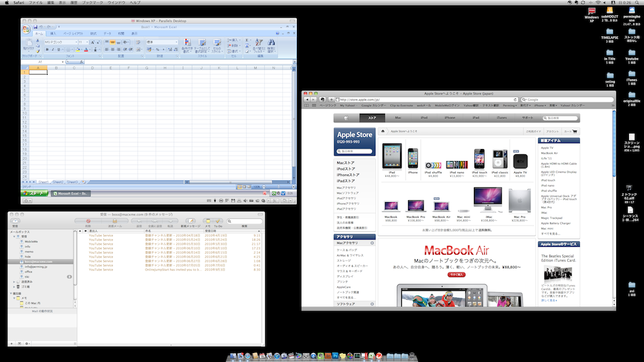Click the Mail Forward 転送 arrow icon
Viewport: 644px width, 362px height.
click(170, 221)
